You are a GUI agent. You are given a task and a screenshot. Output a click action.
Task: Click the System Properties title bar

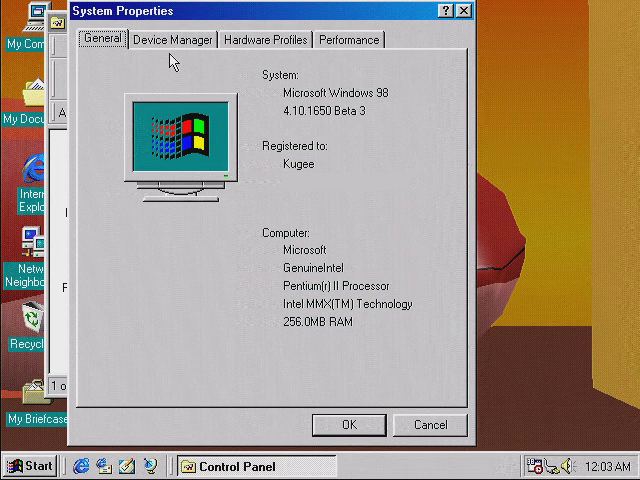[253, 11]
